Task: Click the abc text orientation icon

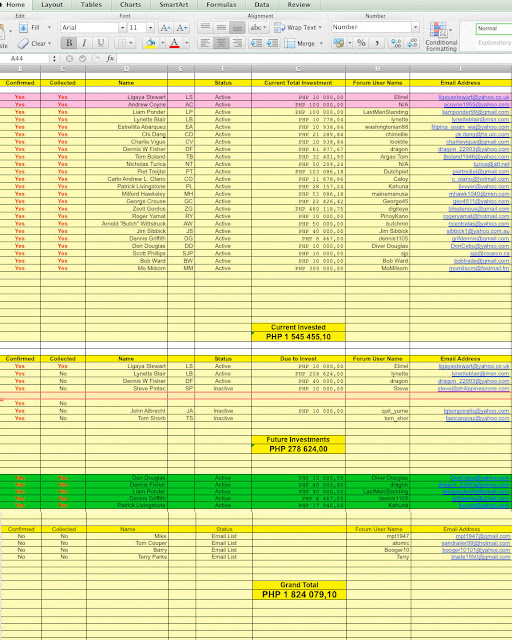Action: (256, 27)
